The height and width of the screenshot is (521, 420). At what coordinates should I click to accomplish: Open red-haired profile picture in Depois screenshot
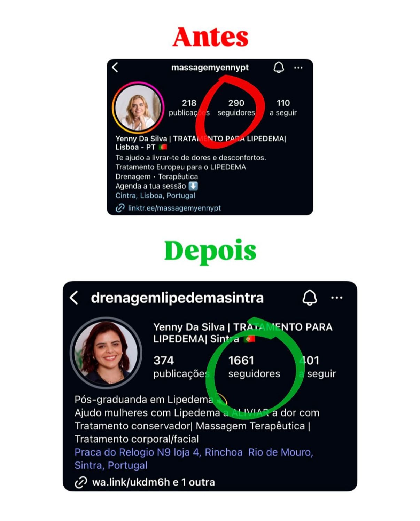pos(106,353)
